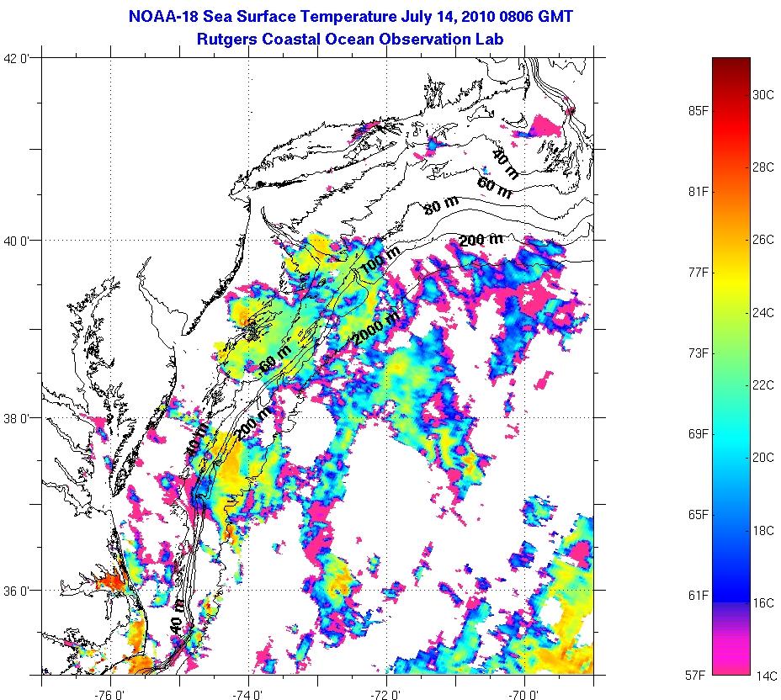The height and width of the screenshot is (700, 781).
Task: Click the '-76 0'' longitude label
Action: (x=110, y=694)
